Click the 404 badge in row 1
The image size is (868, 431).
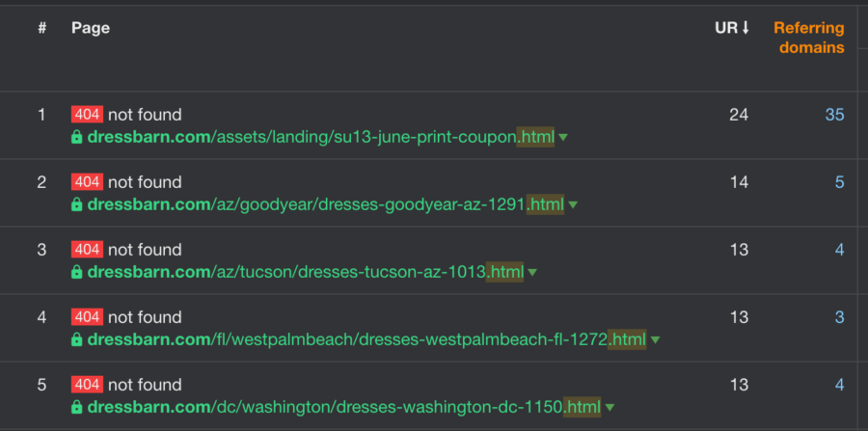point(87,115)
